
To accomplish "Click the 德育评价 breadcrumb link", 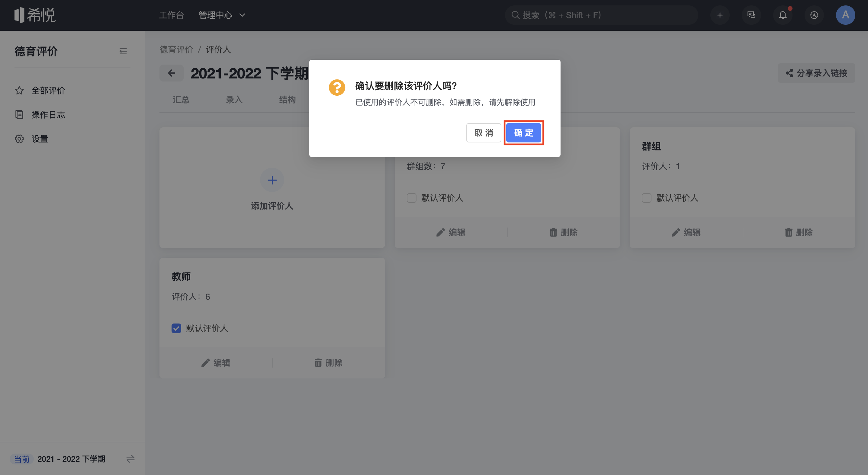I will click(176, 50).
